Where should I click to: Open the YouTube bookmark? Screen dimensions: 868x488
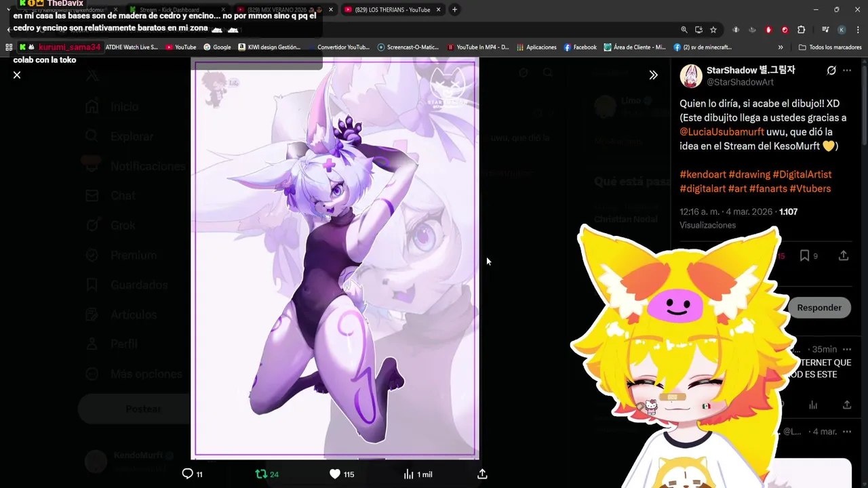click(180, 47)
